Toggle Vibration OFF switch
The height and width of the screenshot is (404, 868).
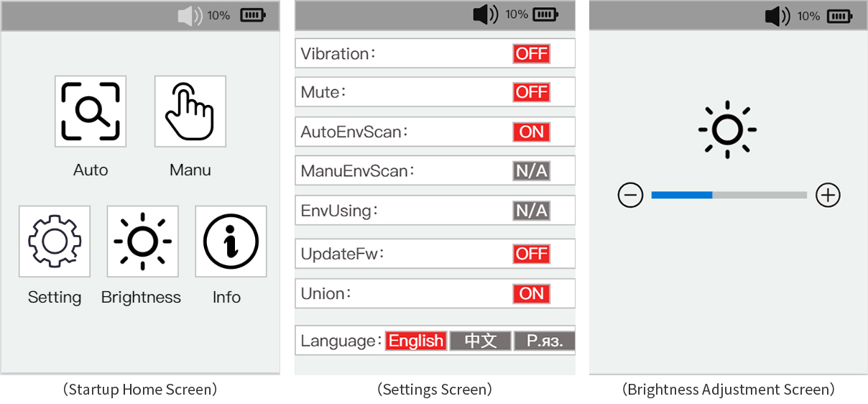[531, 54]
